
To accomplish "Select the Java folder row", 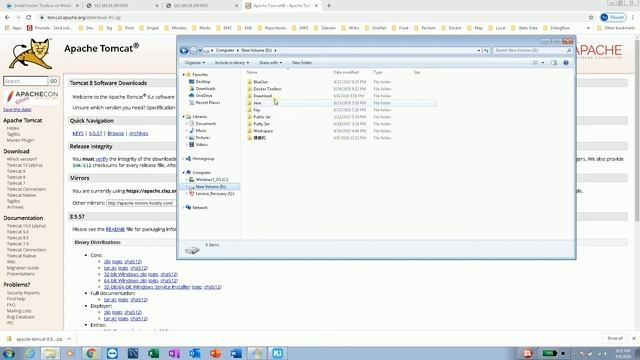I will point(341,103).
